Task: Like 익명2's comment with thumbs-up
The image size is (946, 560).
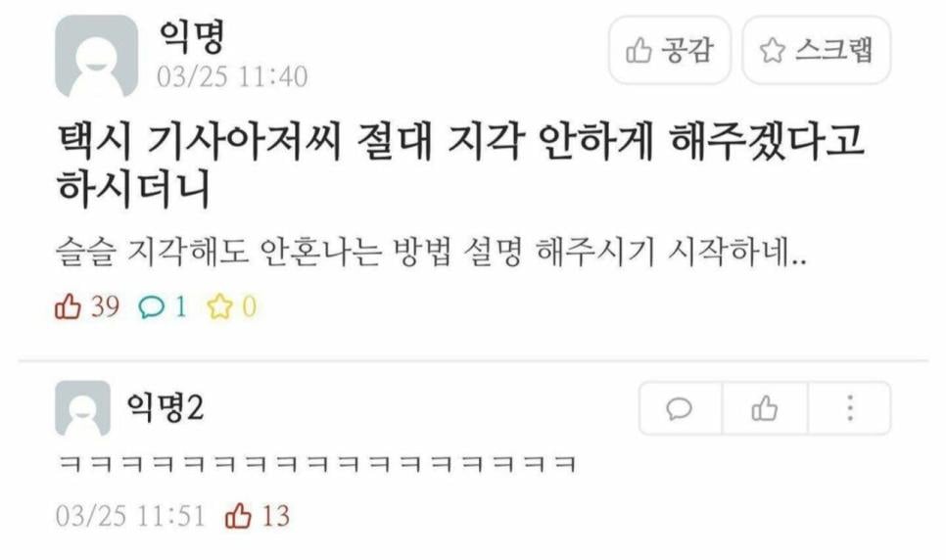Action: click(765, 408)
